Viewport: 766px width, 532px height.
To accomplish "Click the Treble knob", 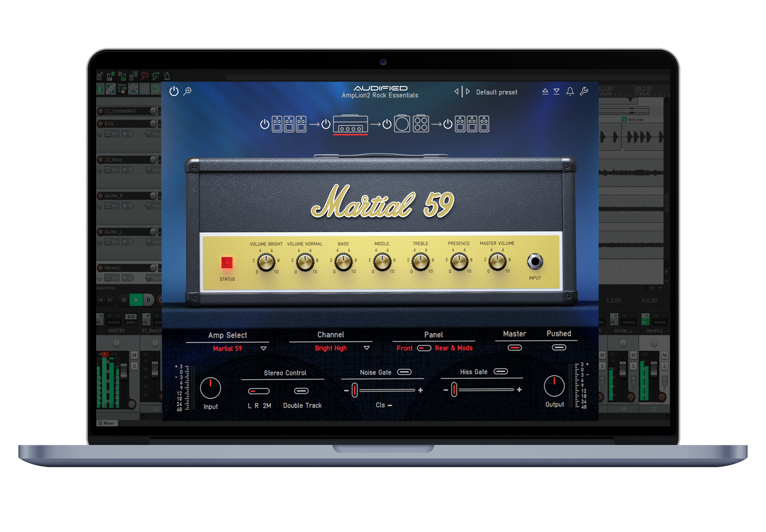I will [421, 262].
